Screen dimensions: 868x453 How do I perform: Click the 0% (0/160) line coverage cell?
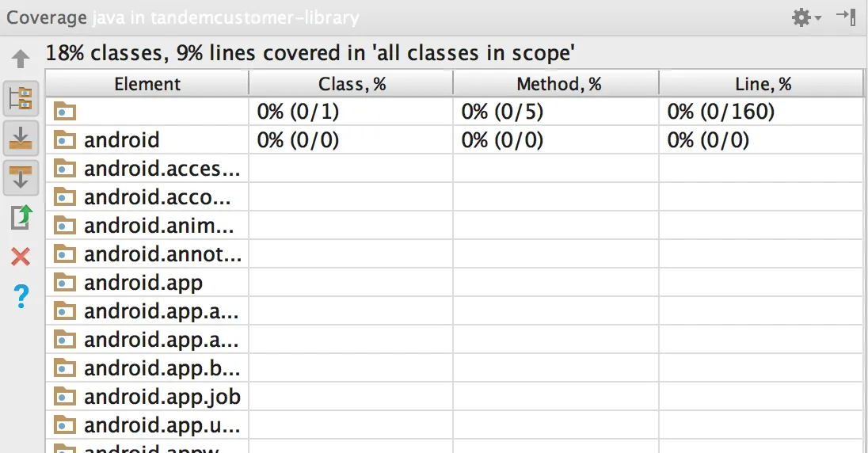pos(721,112)
